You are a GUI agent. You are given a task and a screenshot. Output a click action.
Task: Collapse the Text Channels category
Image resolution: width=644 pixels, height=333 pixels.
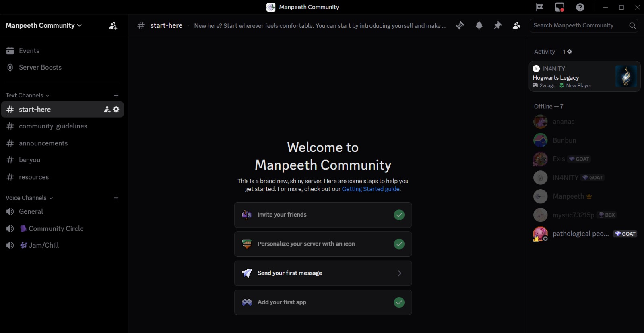[27, 95]
